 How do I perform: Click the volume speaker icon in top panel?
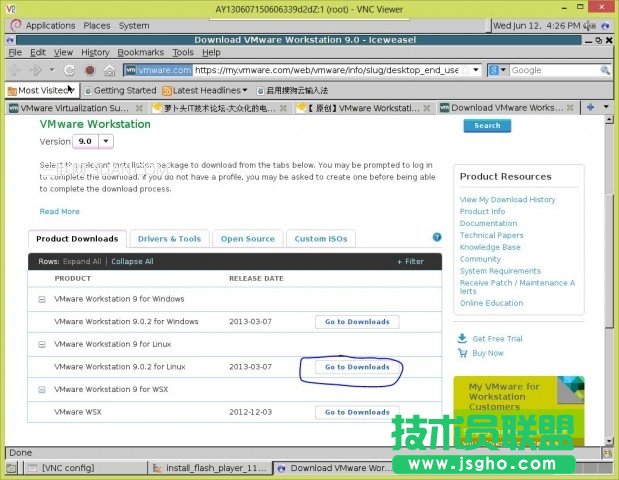pos(589,26)
